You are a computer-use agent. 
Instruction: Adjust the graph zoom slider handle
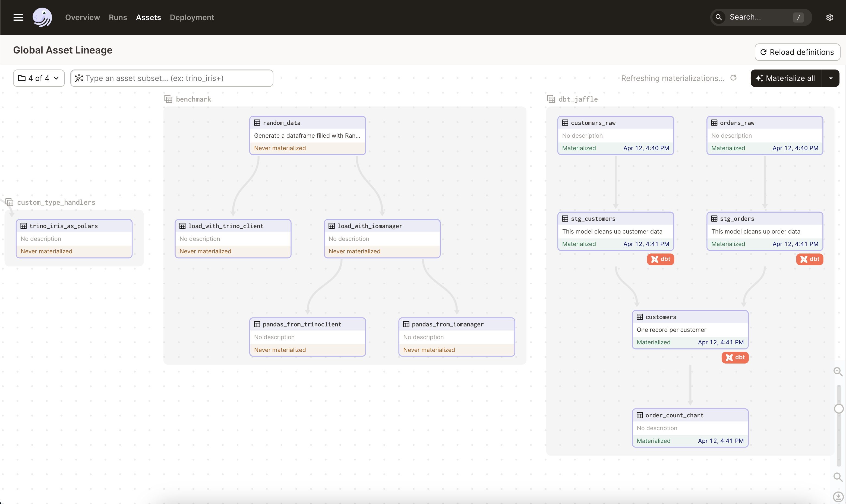(x=838, y=409)
